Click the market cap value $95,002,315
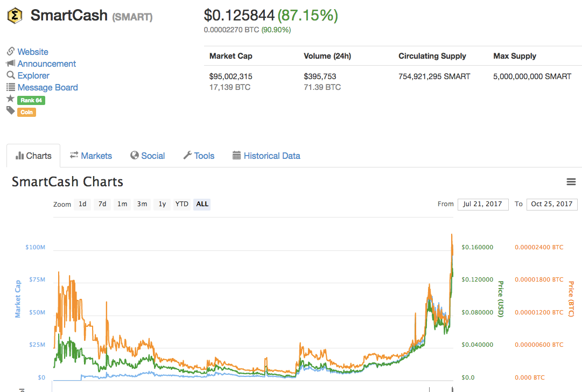 pos(230,76)
